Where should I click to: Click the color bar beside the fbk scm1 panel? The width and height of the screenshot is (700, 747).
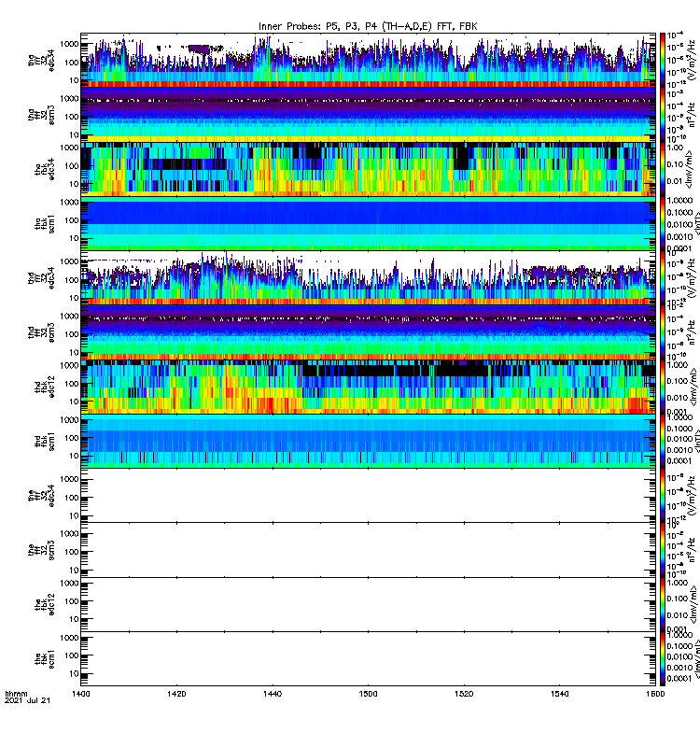(663, 659)
